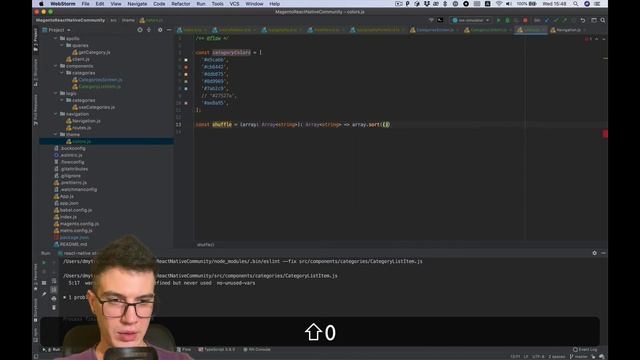Click the trash clear-output icon in Run panel
Screen dimensions: 640x360
[53, 307]
